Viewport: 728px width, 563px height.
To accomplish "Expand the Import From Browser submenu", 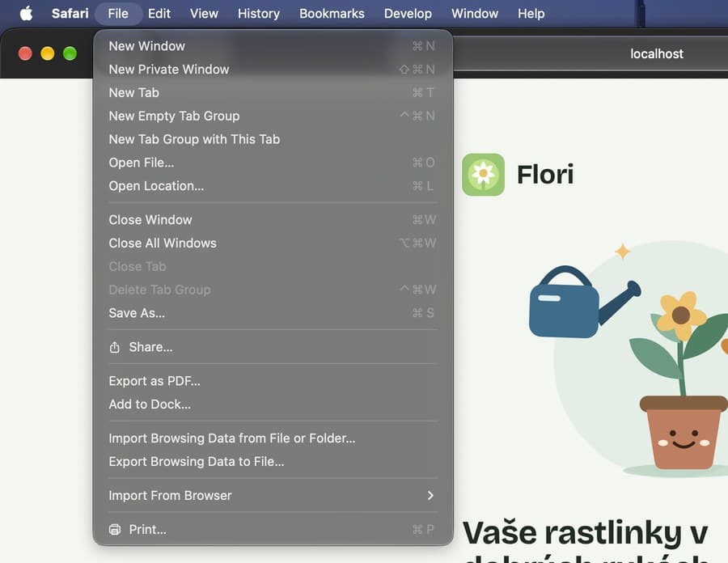I will coord(273,495).
